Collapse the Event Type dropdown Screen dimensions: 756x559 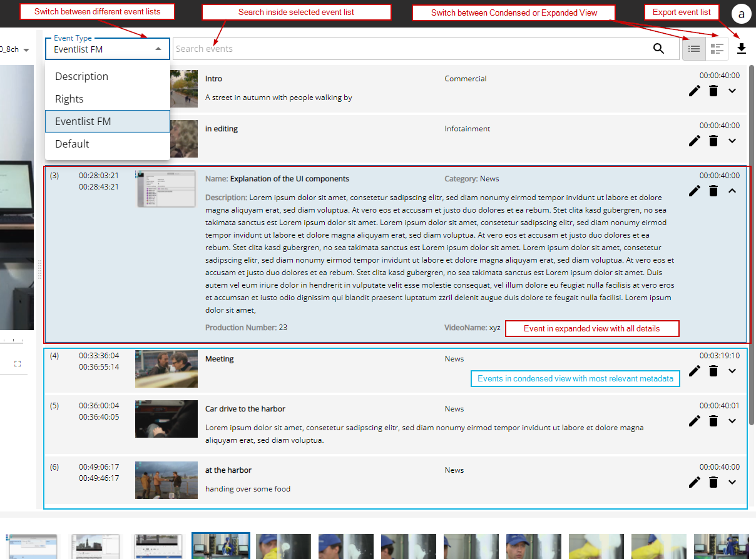click(x=158, y=49)
